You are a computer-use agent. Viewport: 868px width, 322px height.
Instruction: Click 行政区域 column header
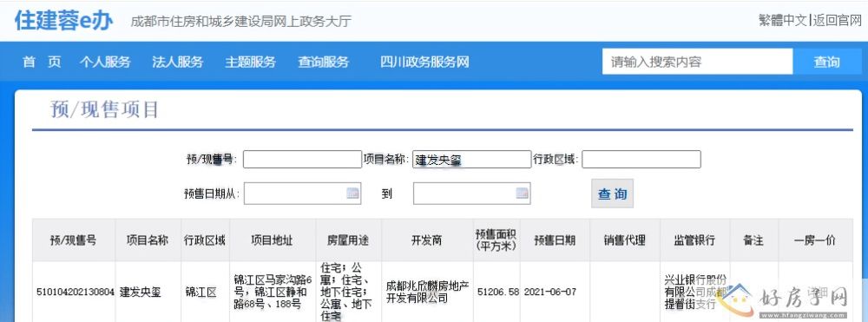205,240
